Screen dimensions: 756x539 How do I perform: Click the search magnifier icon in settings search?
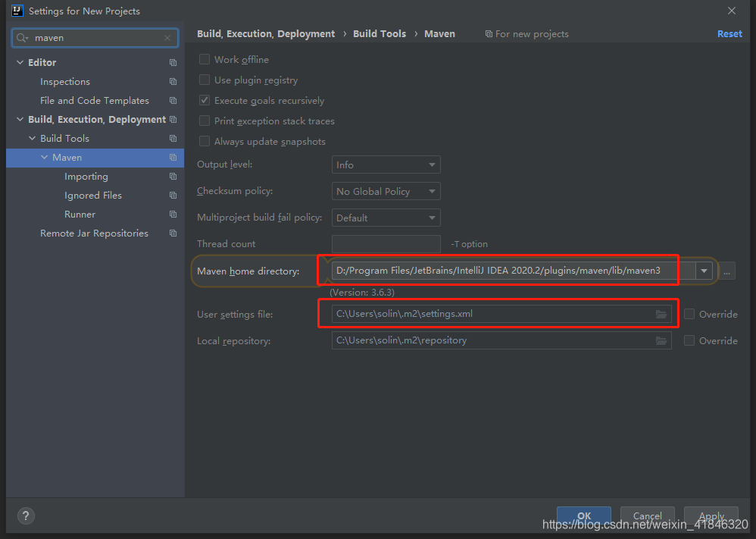pos(22,38)
